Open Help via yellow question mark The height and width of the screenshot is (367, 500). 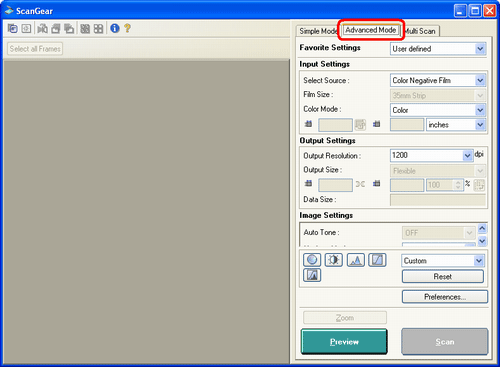[x=127, y=28]
